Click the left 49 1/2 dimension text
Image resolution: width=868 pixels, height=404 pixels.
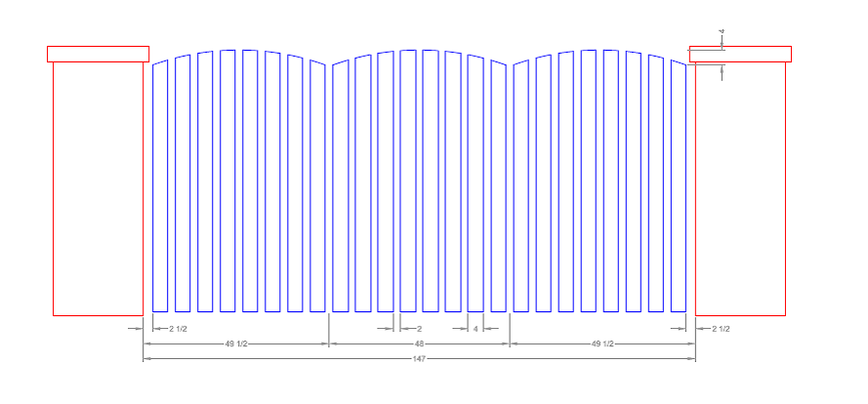coord(236,343)
